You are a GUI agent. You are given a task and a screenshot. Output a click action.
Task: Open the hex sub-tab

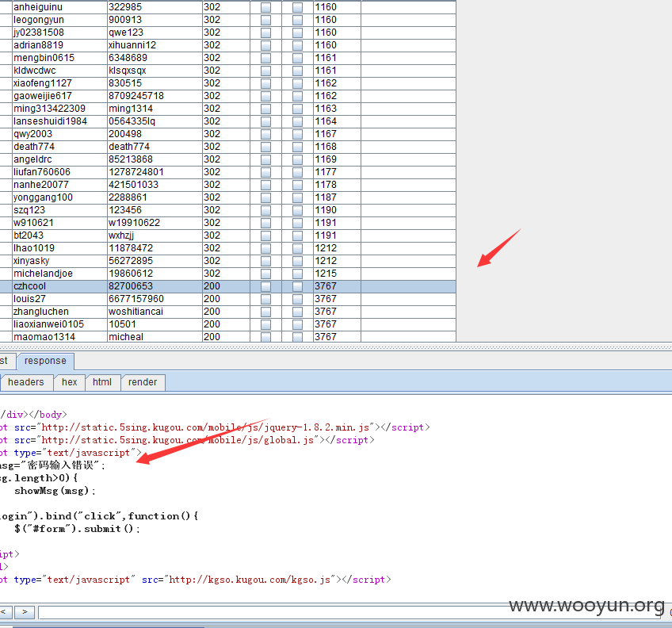(70, 382)
